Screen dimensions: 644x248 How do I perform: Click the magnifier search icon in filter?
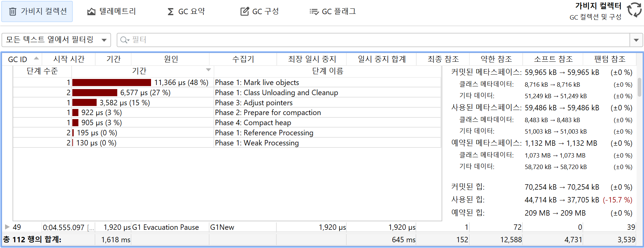click(124, 40)
